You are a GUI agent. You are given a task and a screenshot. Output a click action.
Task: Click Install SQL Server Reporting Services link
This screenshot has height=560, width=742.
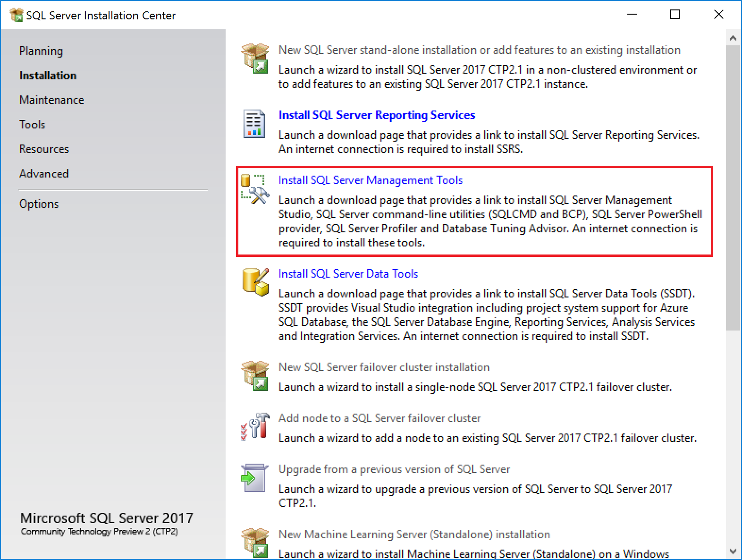[377, 115]
